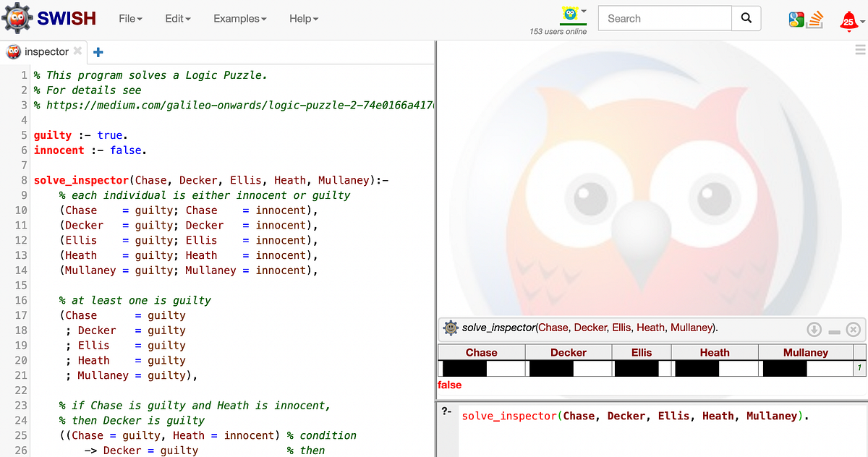Click the Chase column header

click(482, 352)
